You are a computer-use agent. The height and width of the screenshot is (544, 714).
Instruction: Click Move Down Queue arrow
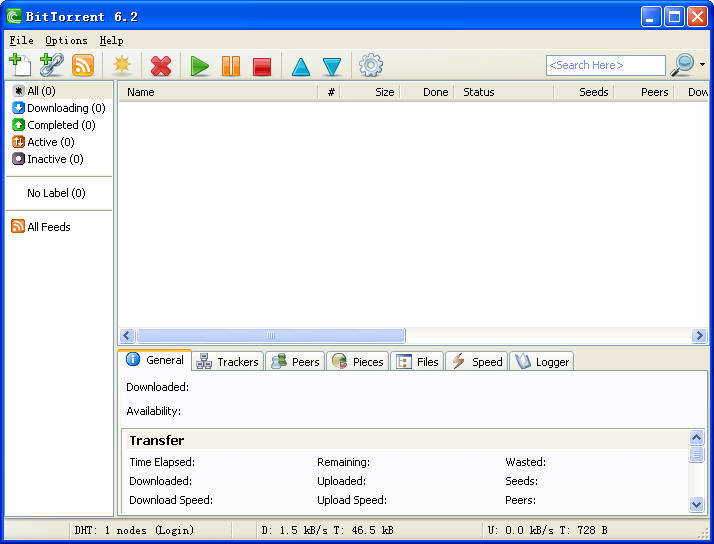pos(332,66)
